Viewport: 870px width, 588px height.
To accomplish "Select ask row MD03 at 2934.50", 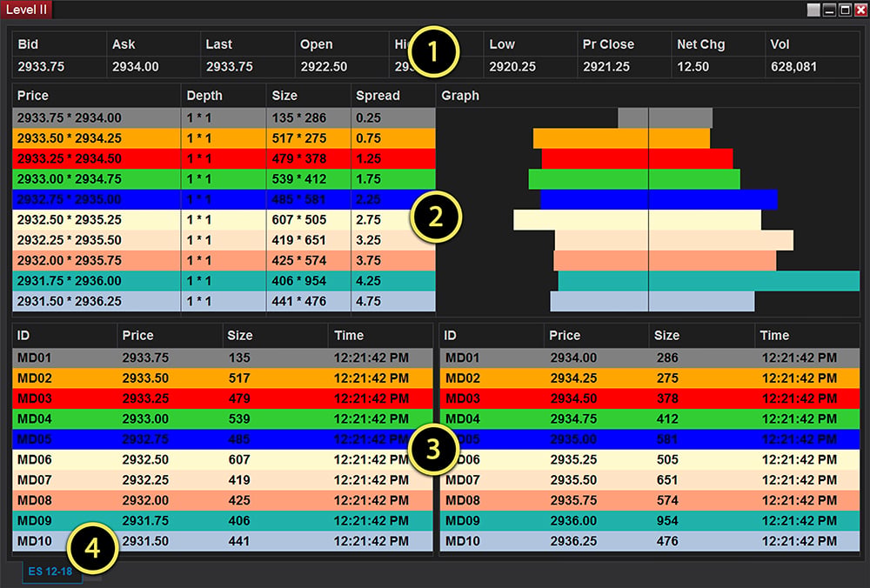I will click(650, 399).
